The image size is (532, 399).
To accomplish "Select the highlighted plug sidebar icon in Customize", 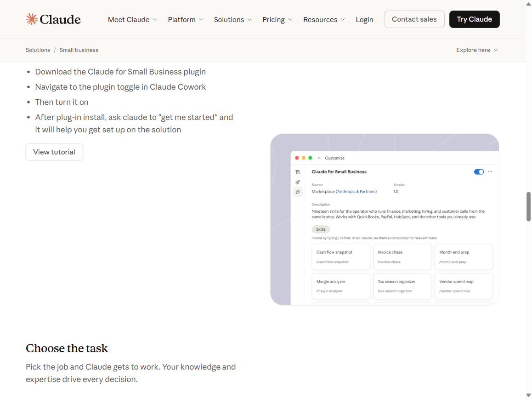I will tap(298, 192).
